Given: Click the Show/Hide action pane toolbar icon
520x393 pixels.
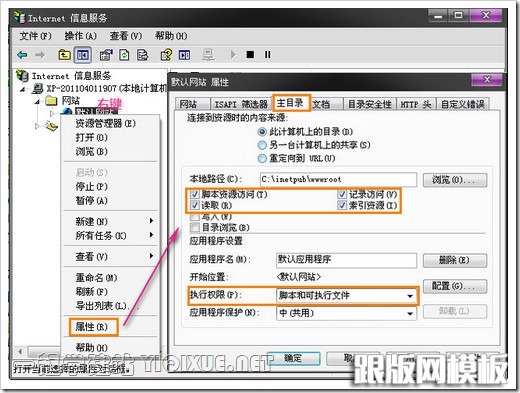Looking at the screenshot, I should [x=184, y=54].
